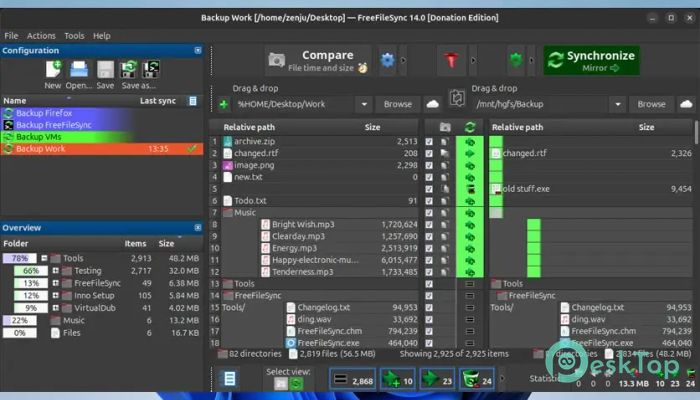700x400 pixels.
Task: Browse for the left folder
Action: 397,104
